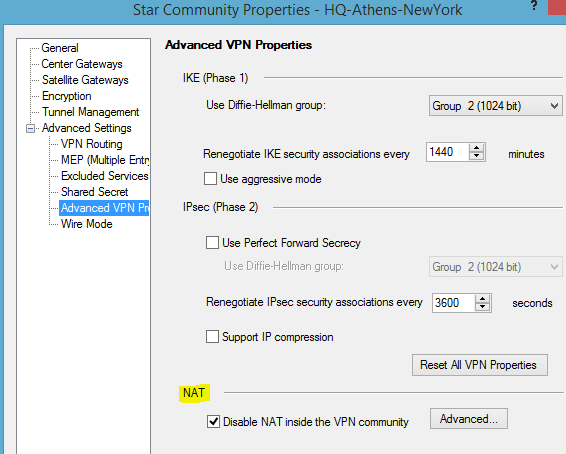
Task: Enable Support IP compression option
Action: click(212, 336)
